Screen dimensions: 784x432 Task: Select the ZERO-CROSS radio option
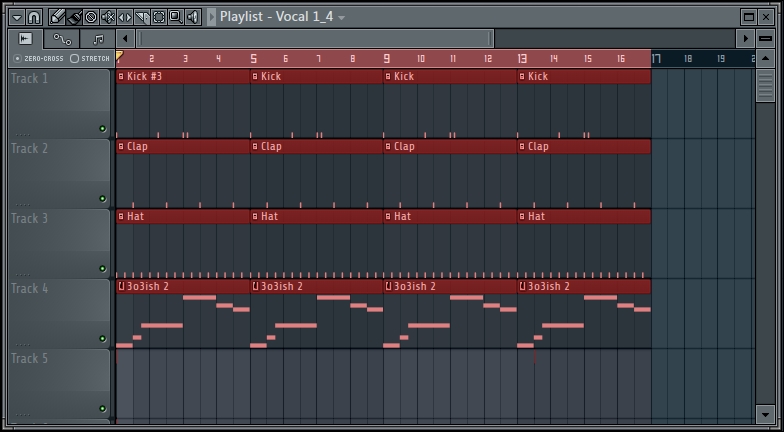click(x=18, y=58)
